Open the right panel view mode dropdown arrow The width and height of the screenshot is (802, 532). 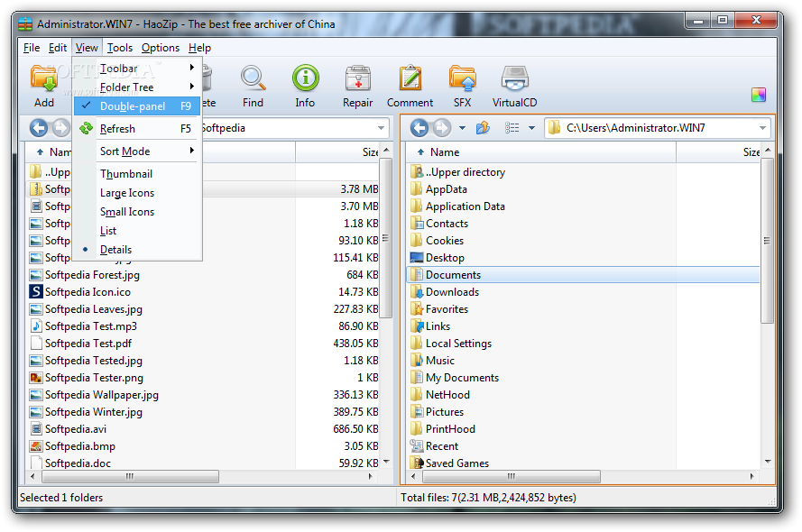tap(531, 128)
